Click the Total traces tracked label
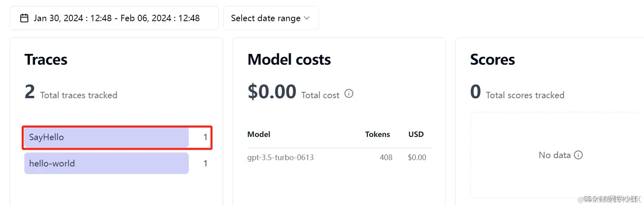Image resolution: width=644 pixels, height=206 pixels. (x=78, y=95)
